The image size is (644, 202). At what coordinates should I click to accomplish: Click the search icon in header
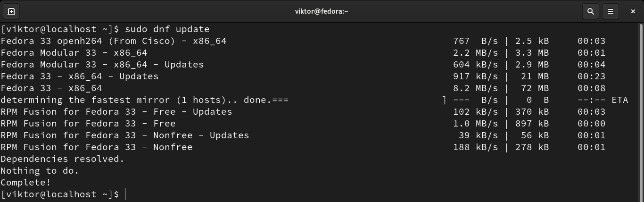[590, 11]
